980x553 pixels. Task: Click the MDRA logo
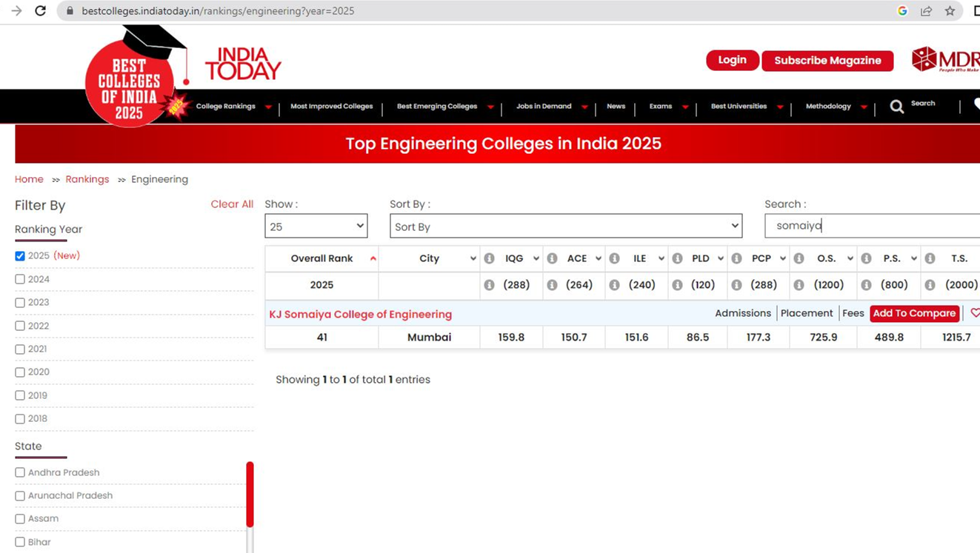pos(945,59)
